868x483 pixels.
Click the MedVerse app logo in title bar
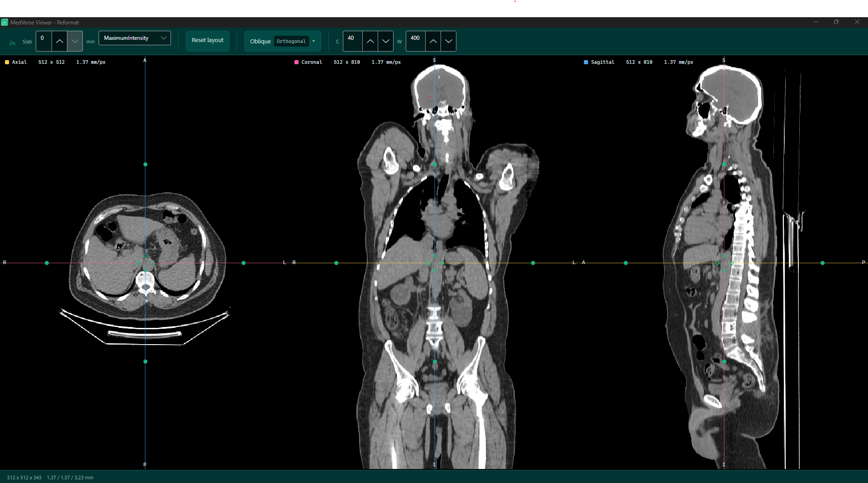[5, 22]
